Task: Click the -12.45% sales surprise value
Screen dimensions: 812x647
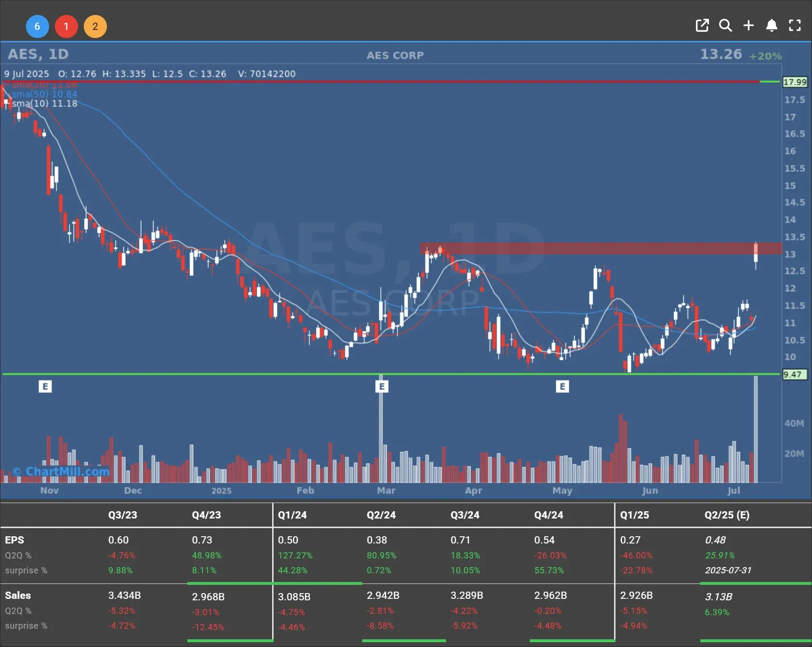Action: coord(208,627)
